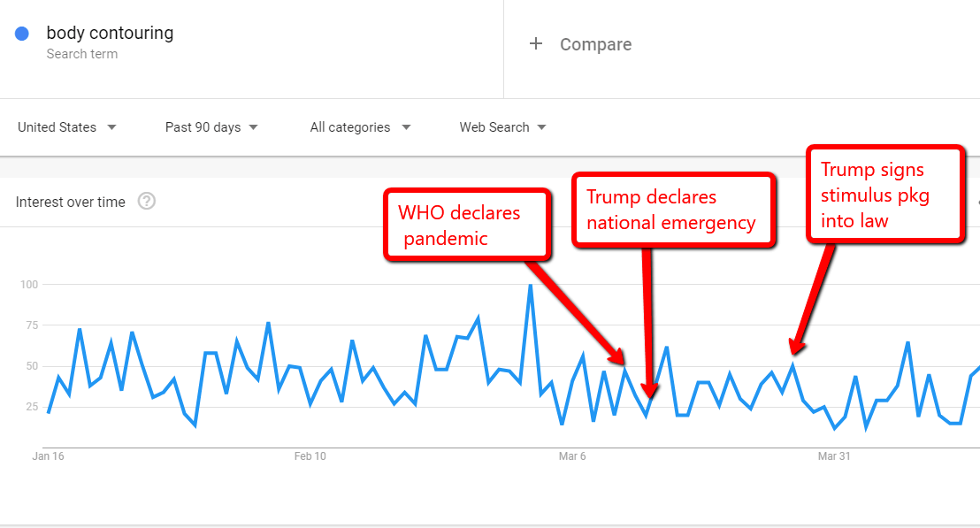The width and height of the screenshot is (980, 528).
Task: Click the body contouring search term text
Action: click(x=110, y=34)
